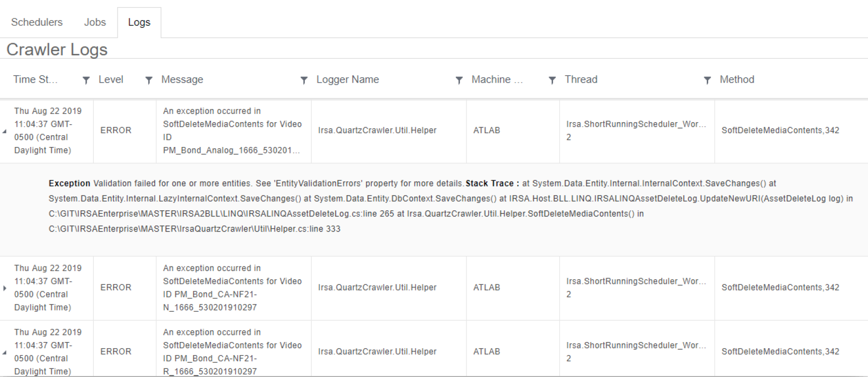Open the Logger Name column filter icon
The height and width of the screenshot is (377, 868).
459,80
